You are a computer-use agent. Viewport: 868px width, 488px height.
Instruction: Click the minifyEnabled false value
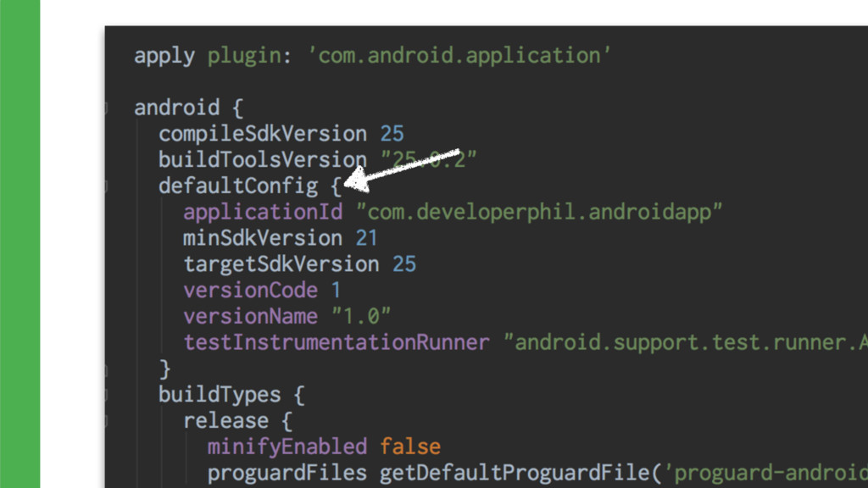click(410, 447)
